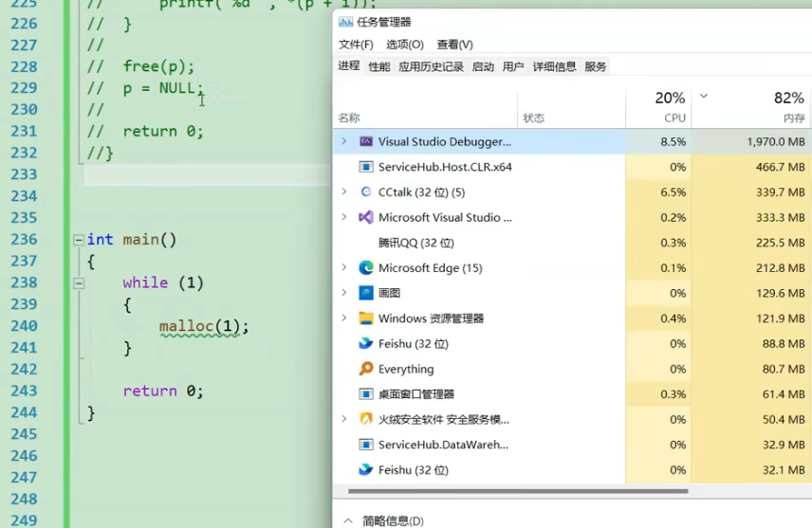The image size is (812, 528).
Task: Click the ServiceHub.DataWareh... process icon
Action: coord(366,445)
